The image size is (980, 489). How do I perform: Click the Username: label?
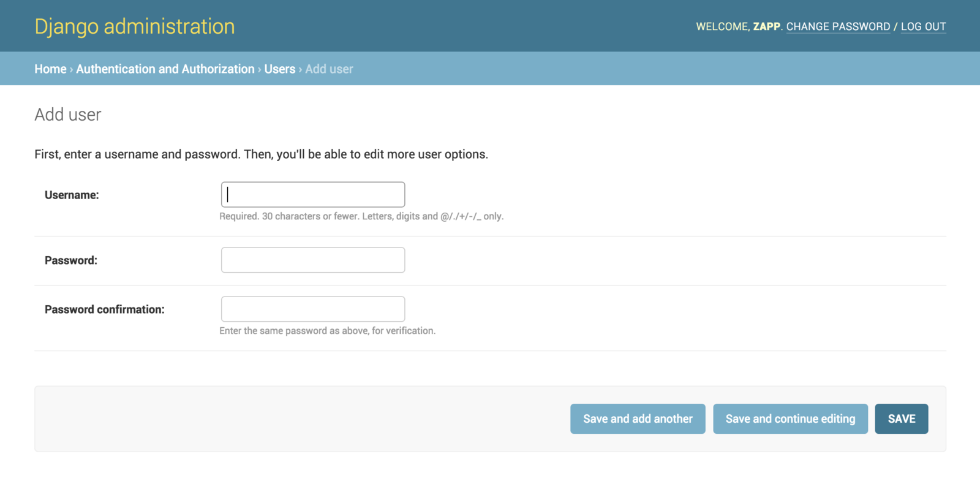[x=72, y=195]
